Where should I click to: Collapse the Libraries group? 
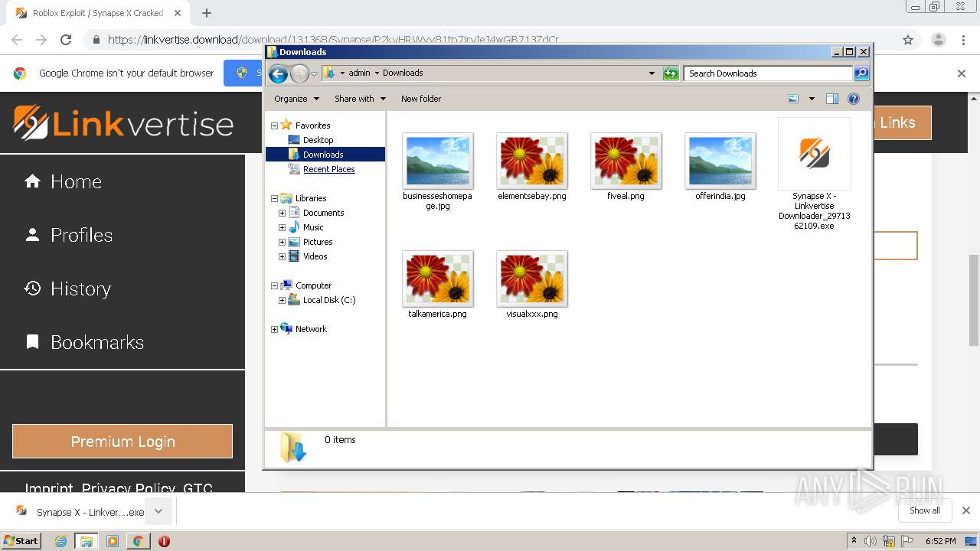coord(274,198)
